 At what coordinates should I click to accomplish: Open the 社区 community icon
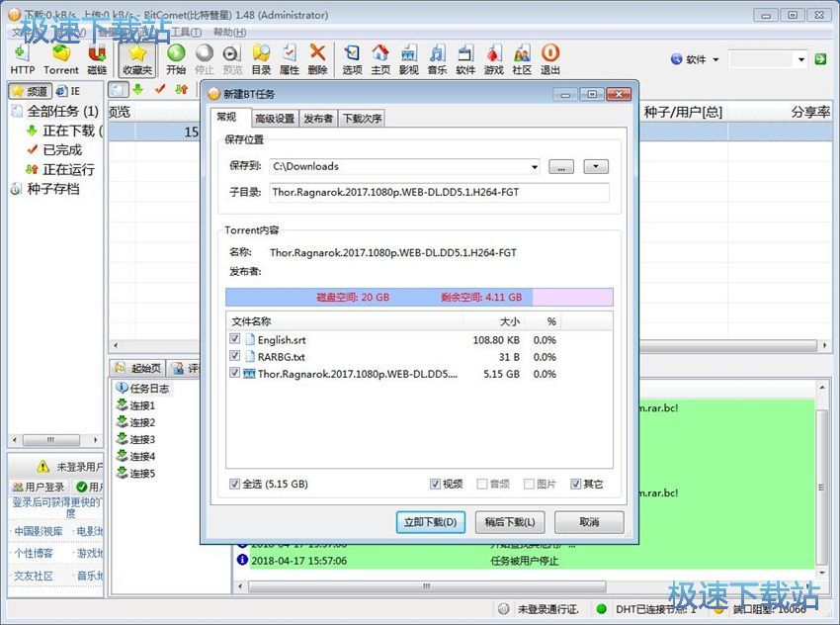pyautogui.click(x=522, y=59)
